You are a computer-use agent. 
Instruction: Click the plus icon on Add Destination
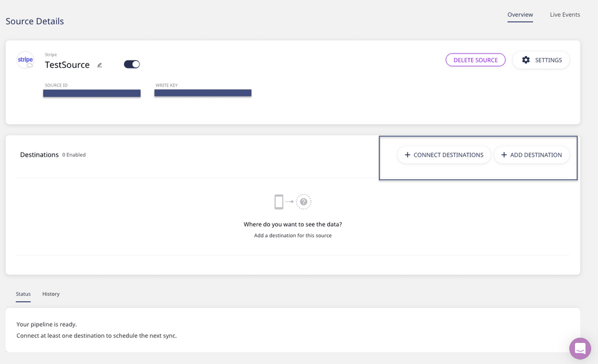click(x=504, y=155)
